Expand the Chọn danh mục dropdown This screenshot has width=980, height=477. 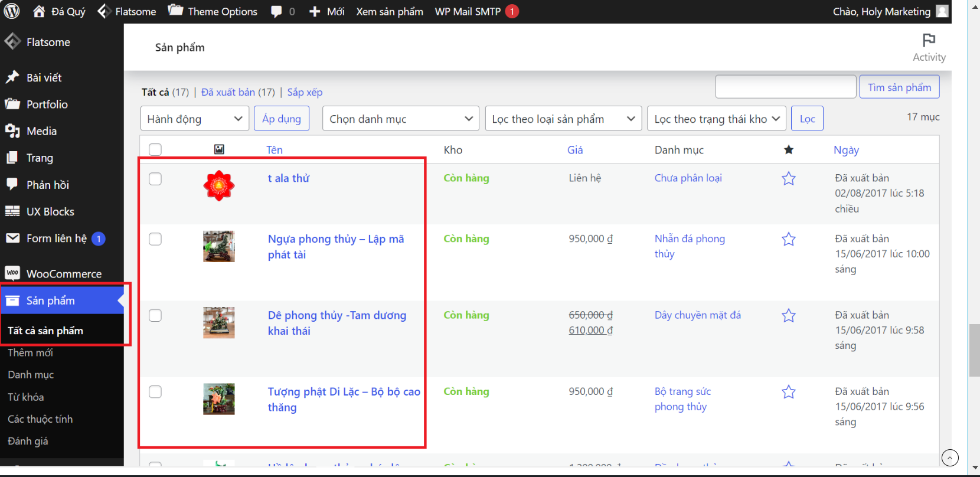400,119
